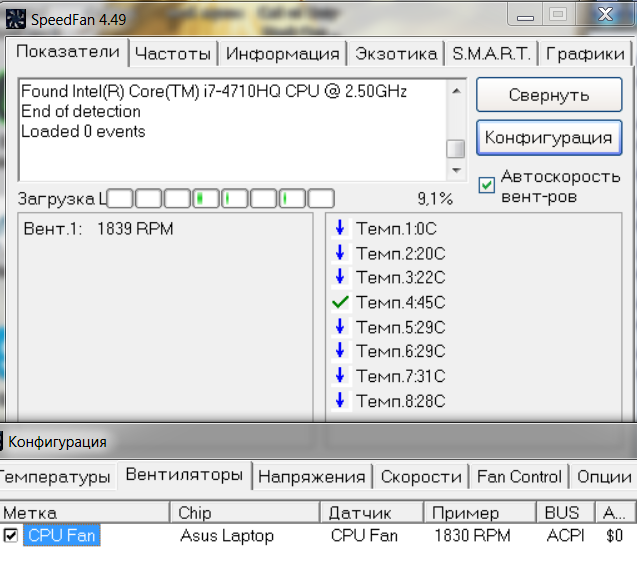Viewport: 637px width, 575px height.
Task: Open the Графики tab
Action: point(585,54)
